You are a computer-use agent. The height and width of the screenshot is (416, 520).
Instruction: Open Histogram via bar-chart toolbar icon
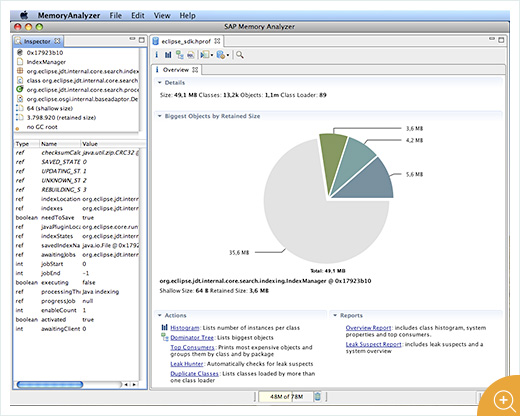coord(168,55)
